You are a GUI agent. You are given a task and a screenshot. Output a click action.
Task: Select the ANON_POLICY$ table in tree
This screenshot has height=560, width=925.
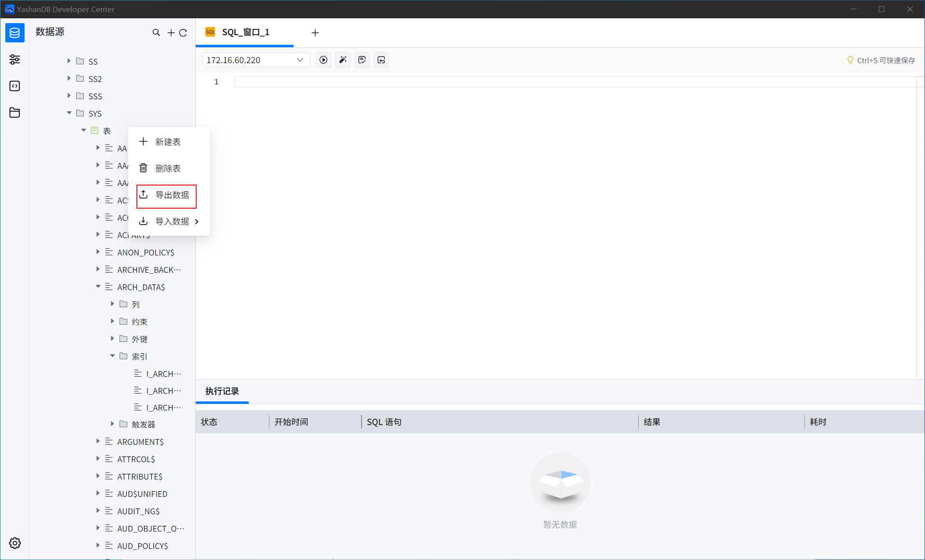[x=146, y=252]
